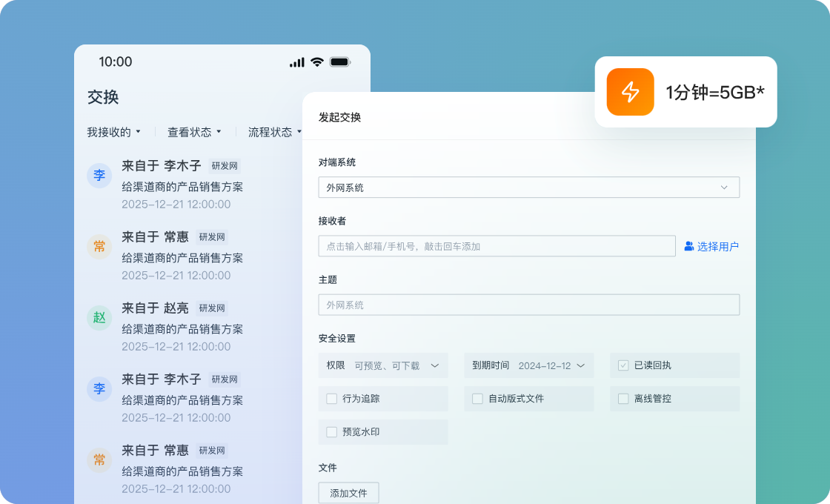Click the cellular signal bars icon
This screenshot has width=830, height=504.
click(296, 62)
